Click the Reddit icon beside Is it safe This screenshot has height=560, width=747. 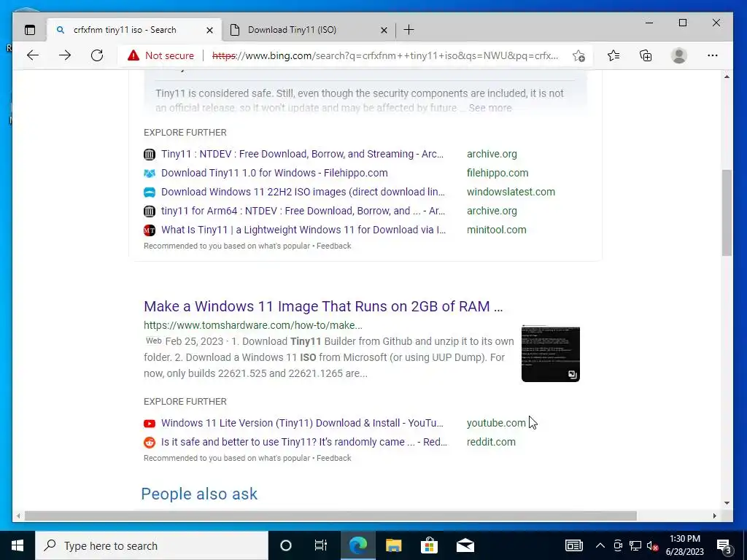(150, 443)
